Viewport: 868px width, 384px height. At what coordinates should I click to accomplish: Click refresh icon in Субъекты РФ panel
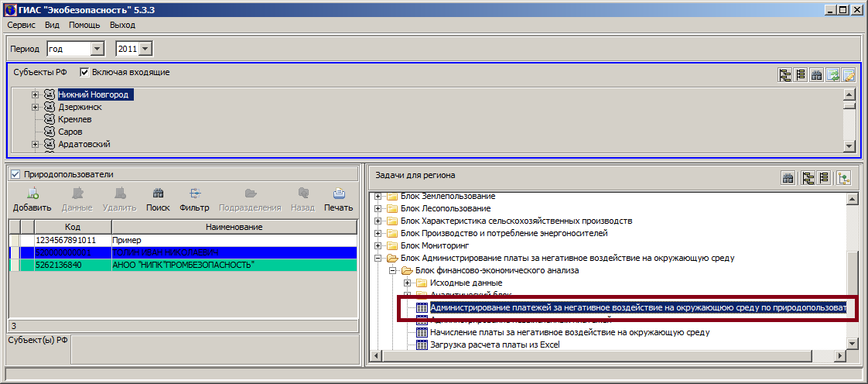[833, 75]
